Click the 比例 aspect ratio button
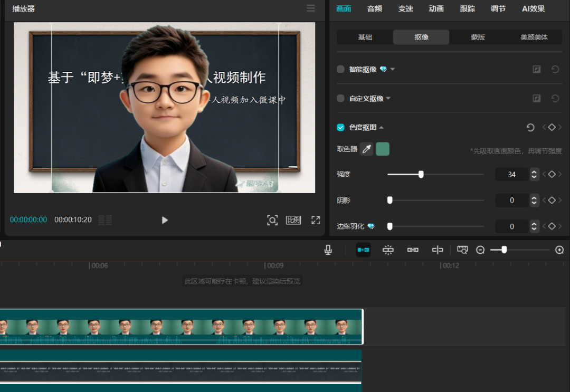The image size is (570, 392). click(293, 220)
